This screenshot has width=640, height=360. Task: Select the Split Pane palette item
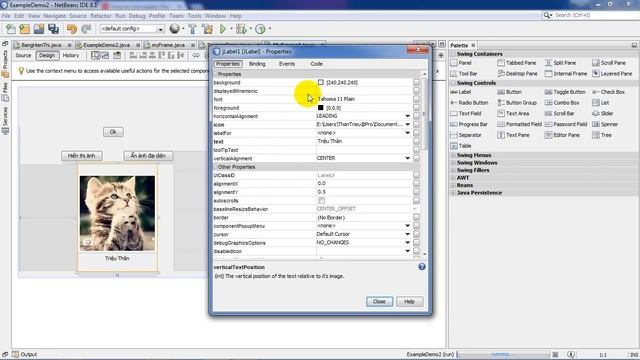click(x=560, y=63)
